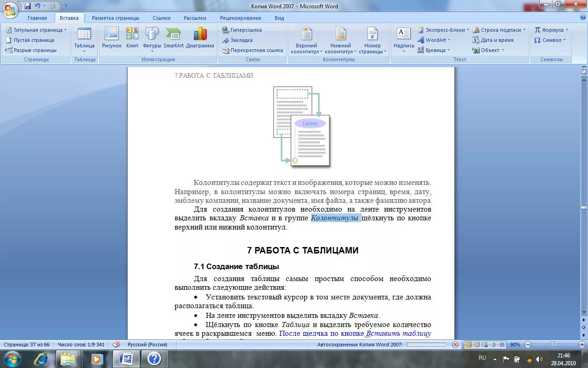This screenshot has width=588, height=368.
Task: Click the Страница: 37 из 66 status indicator
Action: point(27,345)
